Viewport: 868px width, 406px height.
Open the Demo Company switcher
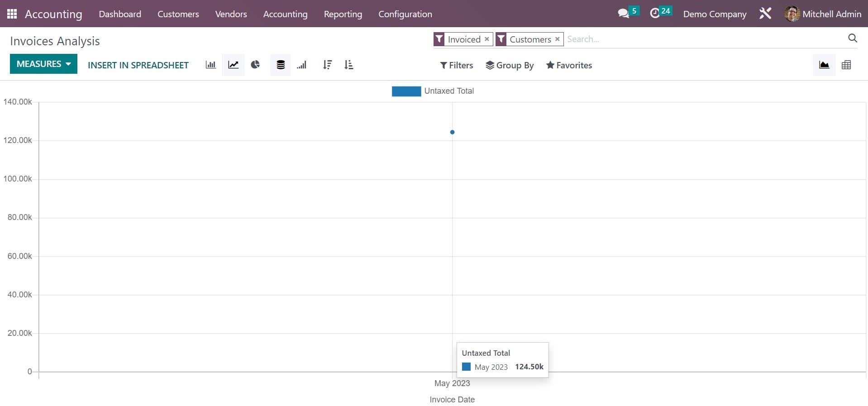click(x=715, y=14)
